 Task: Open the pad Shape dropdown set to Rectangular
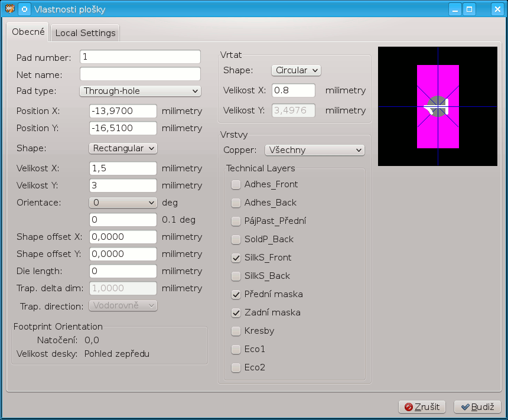coord(123,148)
